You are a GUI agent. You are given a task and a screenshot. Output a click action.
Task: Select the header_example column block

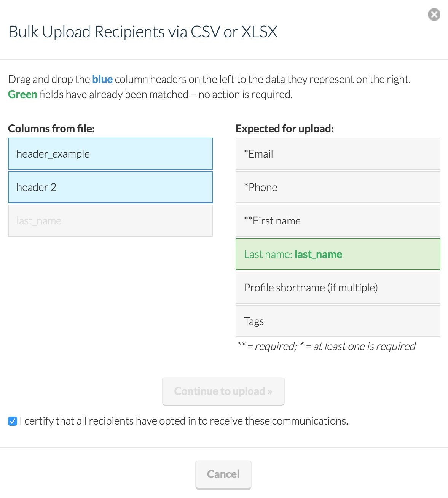(110, 154)
